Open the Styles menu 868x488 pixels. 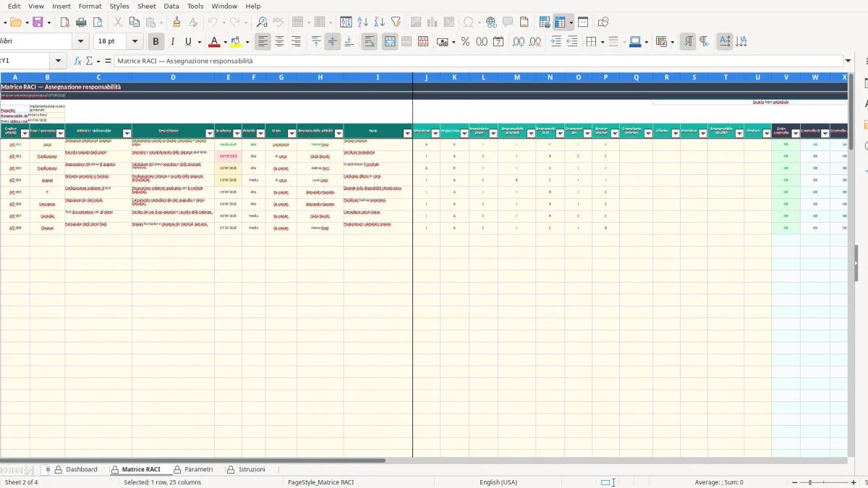click(x=119, y=6)
